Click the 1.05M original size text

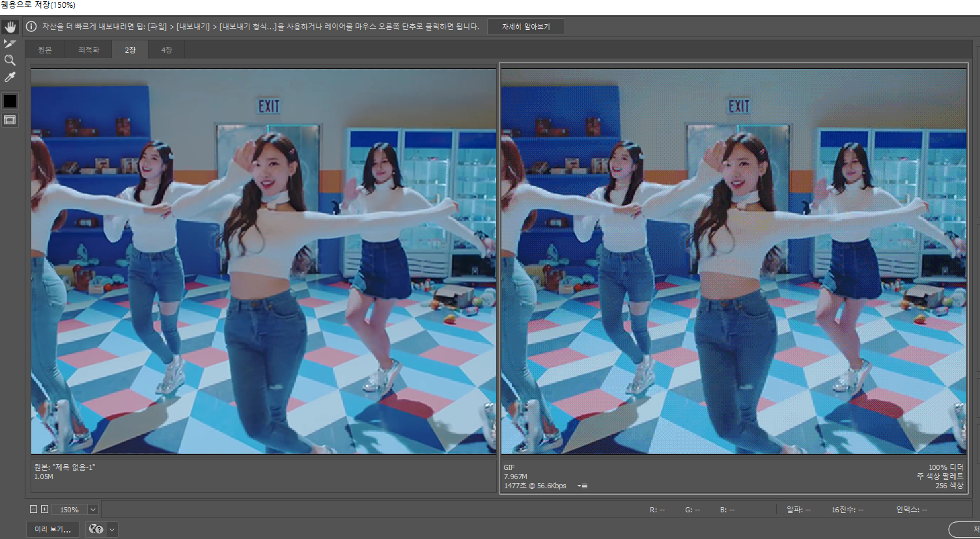pyautogui.click(x=44, y=477)
